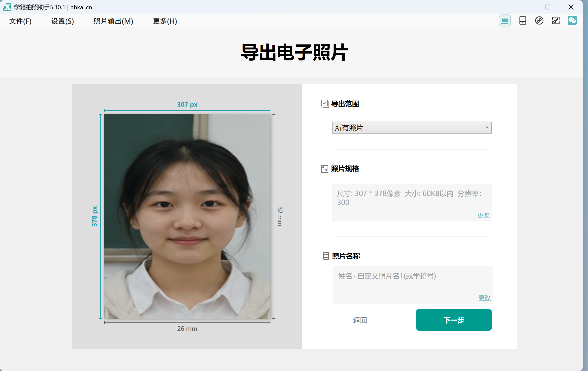Image resolution: width=588 pixels, height=371 pixels.
Task: Open the 设置(S) menu
Action: [62, 21]
